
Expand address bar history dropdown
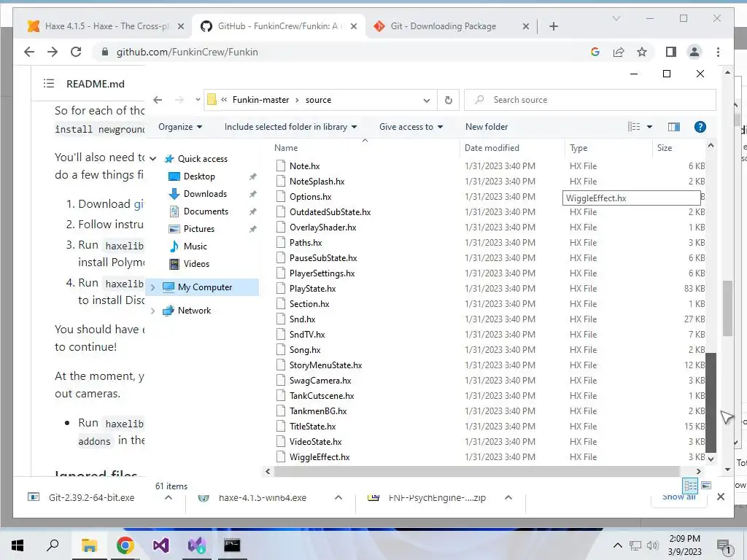coord(426,100)
